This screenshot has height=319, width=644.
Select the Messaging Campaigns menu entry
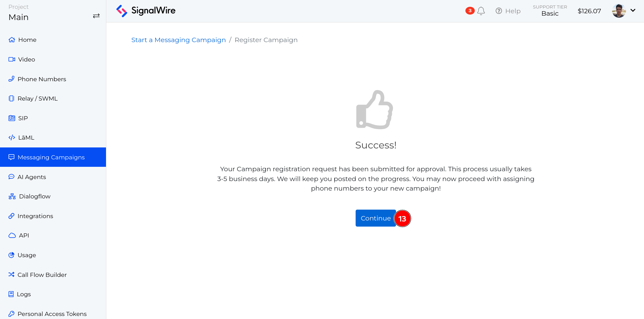51,157
